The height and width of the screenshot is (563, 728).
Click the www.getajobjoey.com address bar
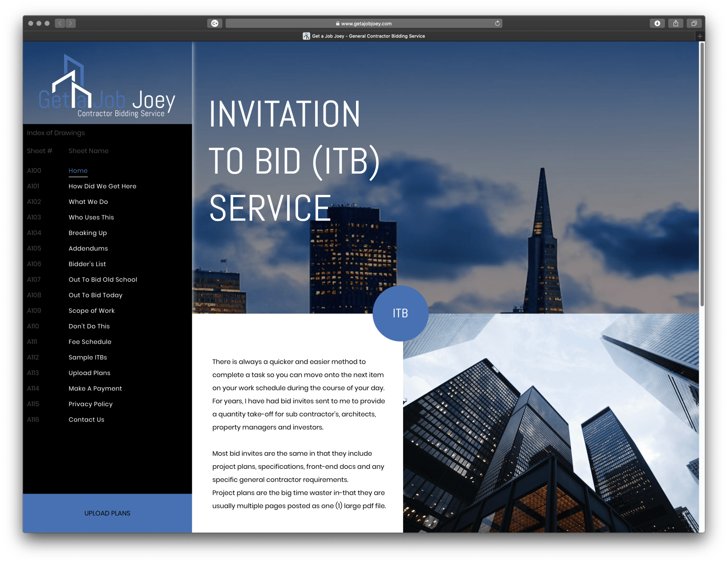click(363, 24)
